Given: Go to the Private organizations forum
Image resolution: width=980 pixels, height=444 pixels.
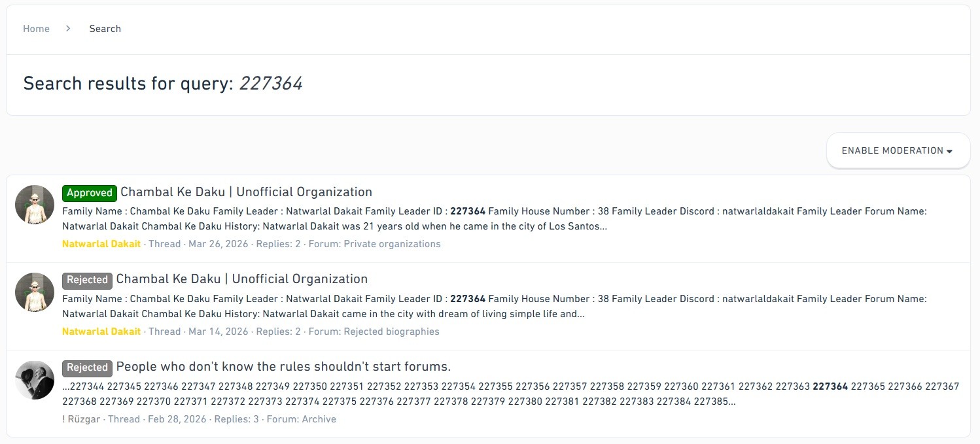Looking at the screenshot, I should [x=392, y=244].
